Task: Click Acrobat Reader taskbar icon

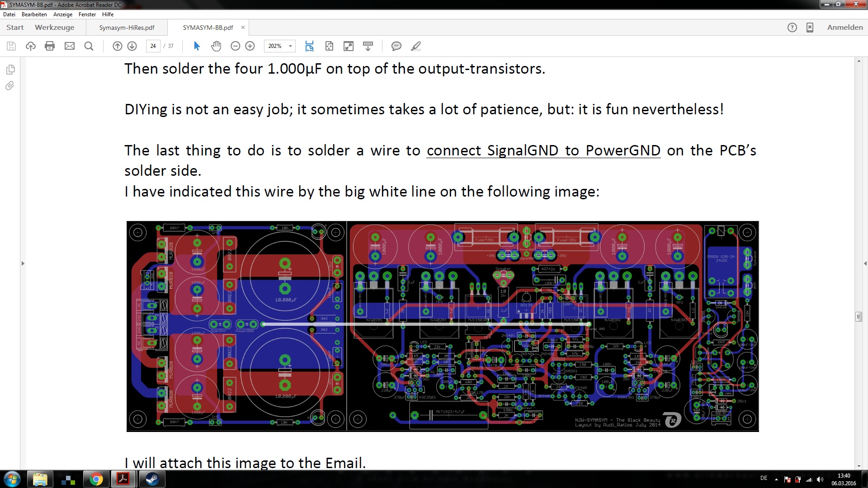Action: [124, 479]
